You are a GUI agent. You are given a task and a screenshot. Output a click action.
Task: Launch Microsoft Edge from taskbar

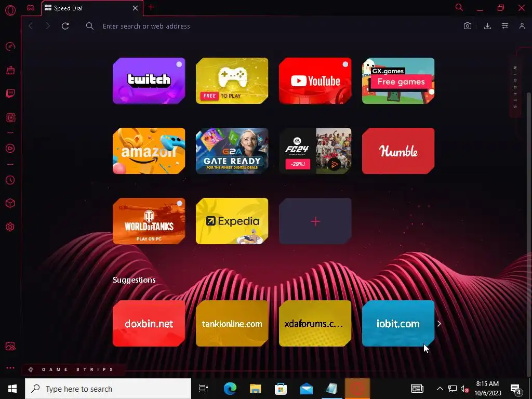tap(230, 389)
